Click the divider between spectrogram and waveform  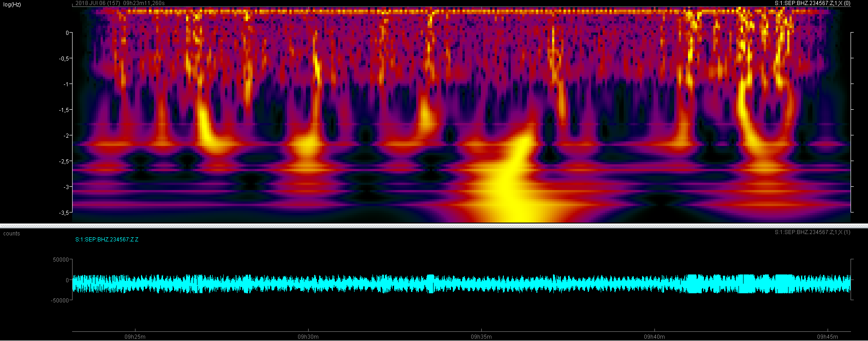[x=434, y=226]
